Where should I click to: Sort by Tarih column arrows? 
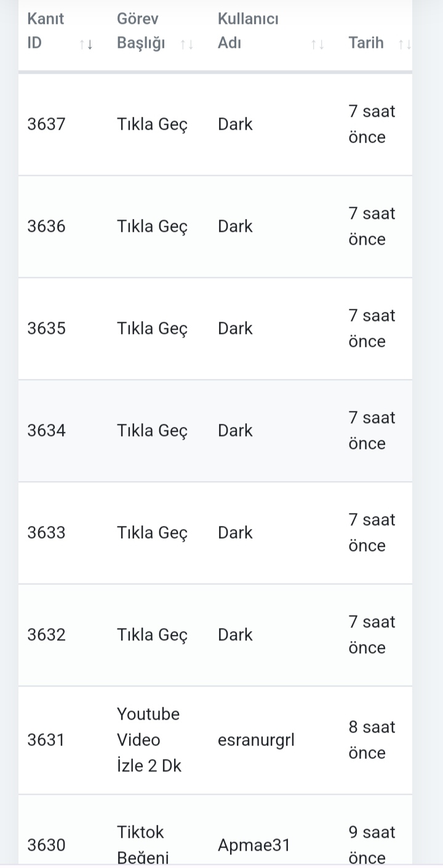coord(404,44)
